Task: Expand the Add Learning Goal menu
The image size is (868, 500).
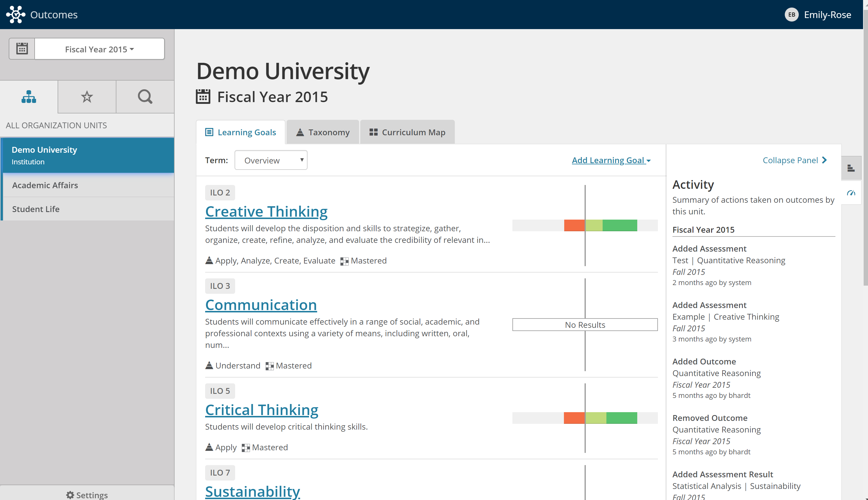Action: (611, 160)
